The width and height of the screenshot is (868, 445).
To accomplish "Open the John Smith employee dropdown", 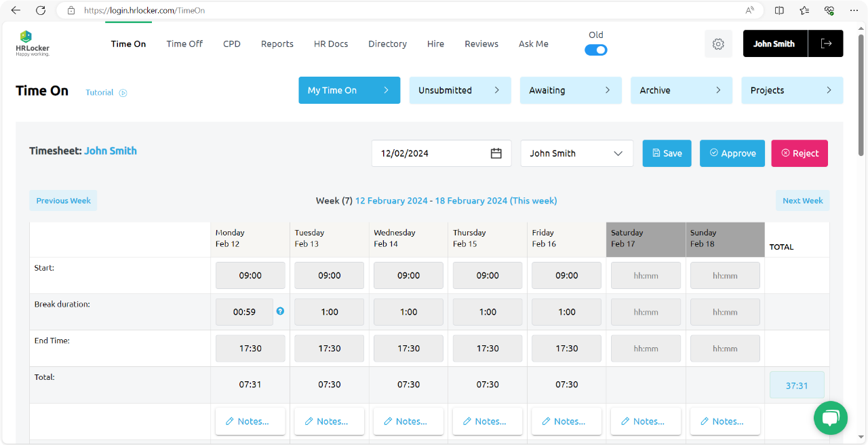I will 576,153.
